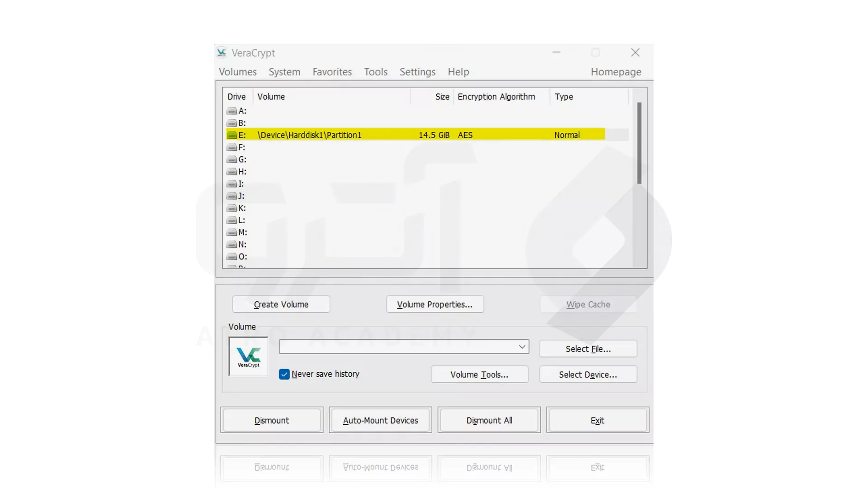Minimize the VeraCrypt window
This screenshot has width=868, height=488.
click(557, 53)
